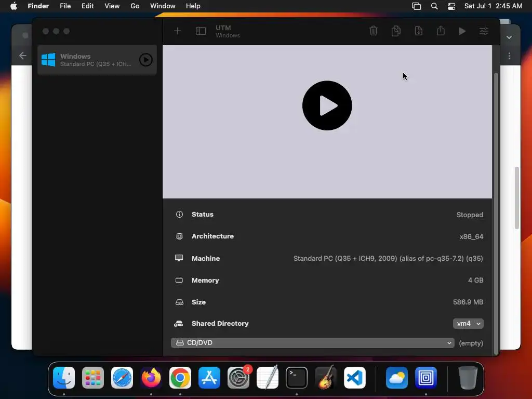Select the Windows VM in the sidebar
The image size is (532, 399).
[x=97, y=60]
